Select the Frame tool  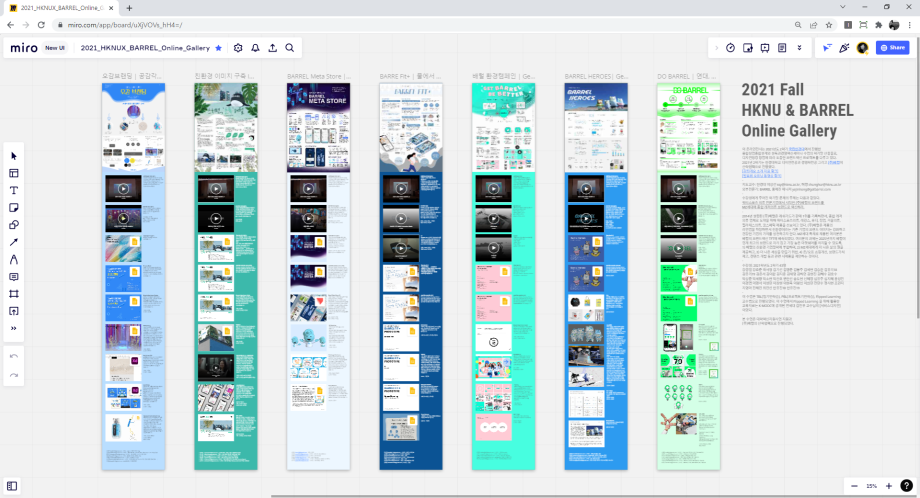[x=14, y=294]
